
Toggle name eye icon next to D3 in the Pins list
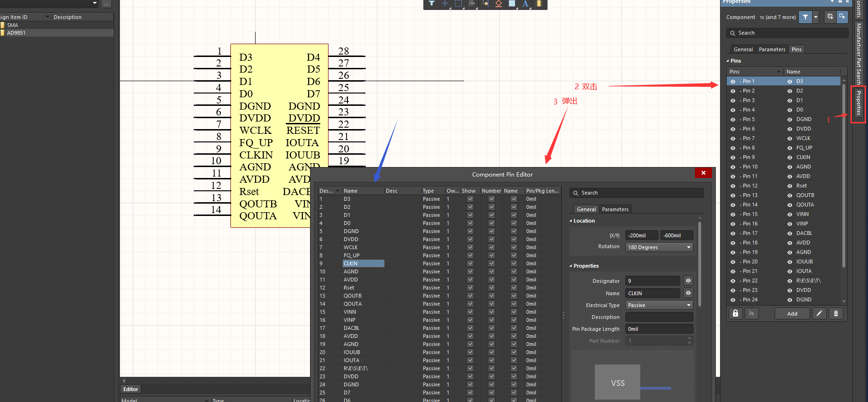click(790, 82)
